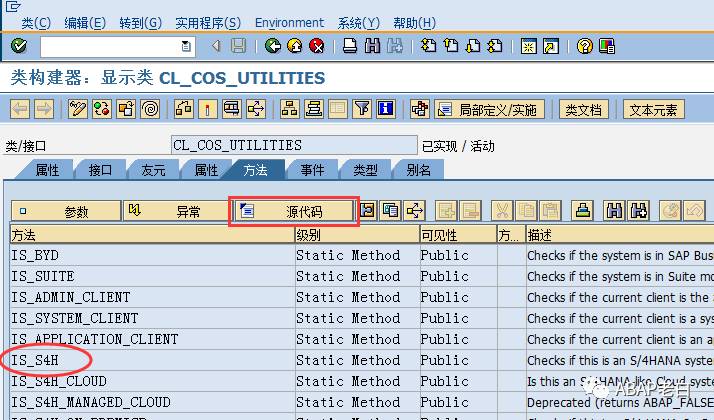Screen dimensions: 714x420
Task: Click the funnel Filter icon
Action: [x=362, y=109]
